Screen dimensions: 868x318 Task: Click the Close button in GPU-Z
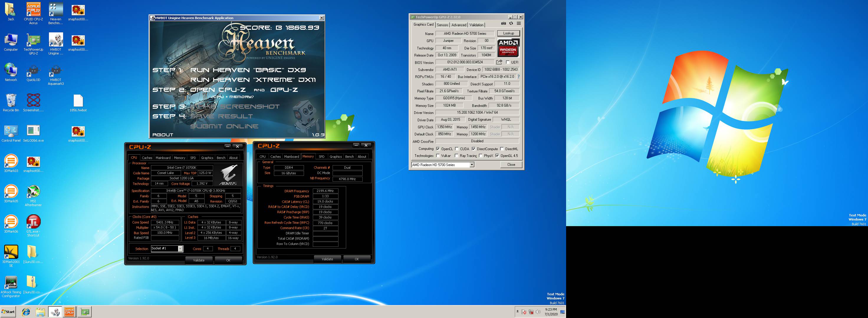[511, 165]
